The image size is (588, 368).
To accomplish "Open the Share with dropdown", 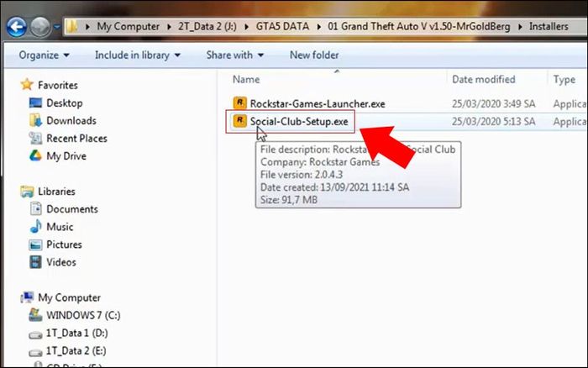I will coord(235,55).
